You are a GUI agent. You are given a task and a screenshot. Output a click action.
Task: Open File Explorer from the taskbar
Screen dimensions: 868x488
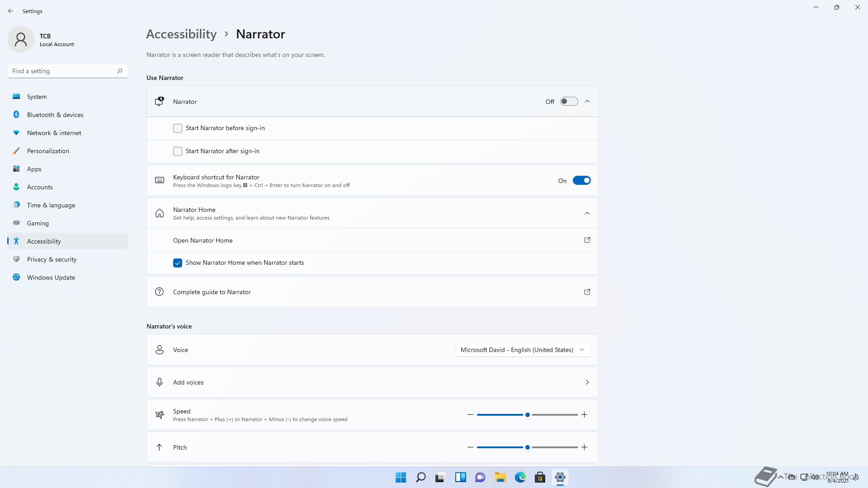point(500,477)
